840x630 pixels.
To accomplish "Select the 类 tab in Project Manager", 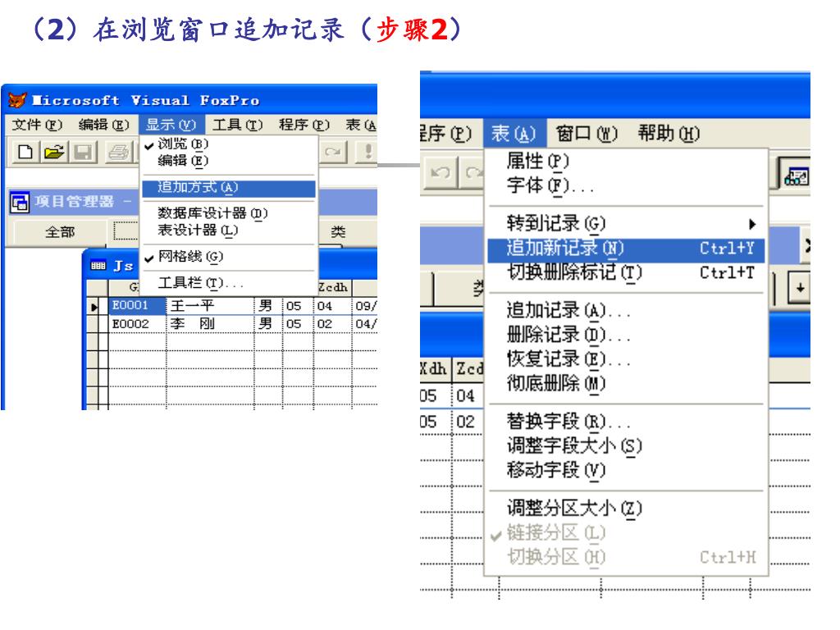I will click(x=338, y=232).
